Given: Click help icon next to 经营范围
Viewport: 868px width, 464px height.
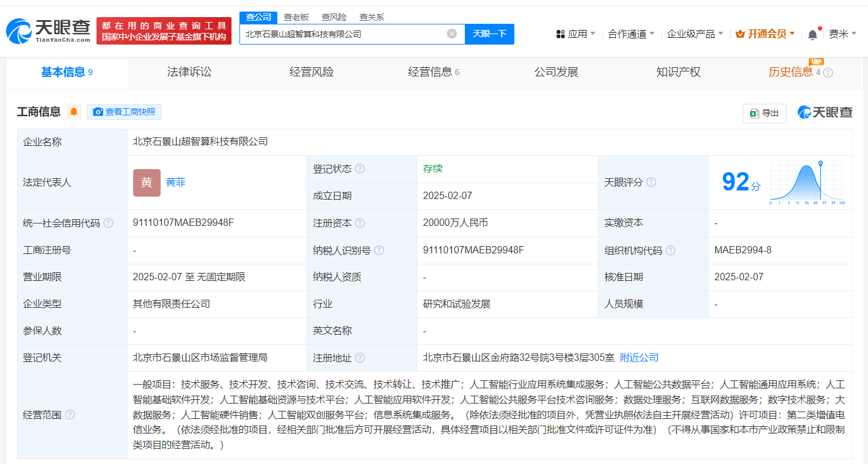Looking at the screenshot, I should 70,415.
